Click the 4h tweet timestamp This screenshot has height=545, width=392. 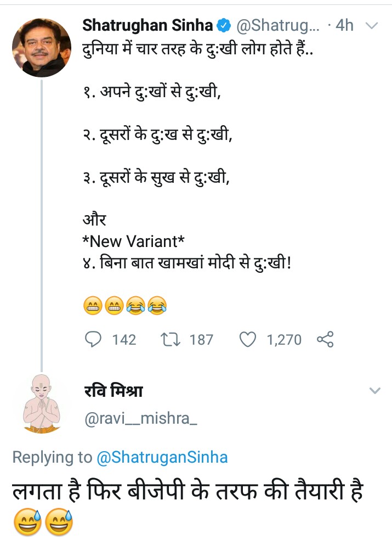(x=344, y=25)
